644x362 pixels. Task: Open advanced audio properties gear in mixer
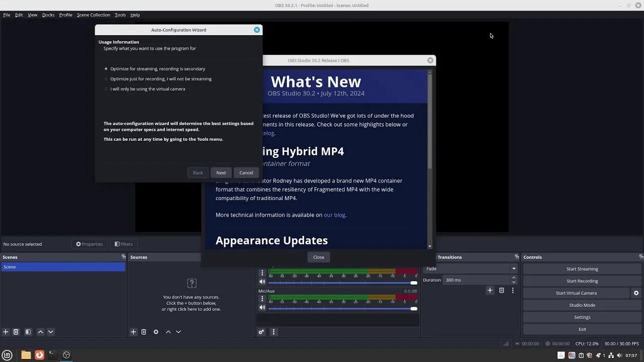tap(261, 332)
